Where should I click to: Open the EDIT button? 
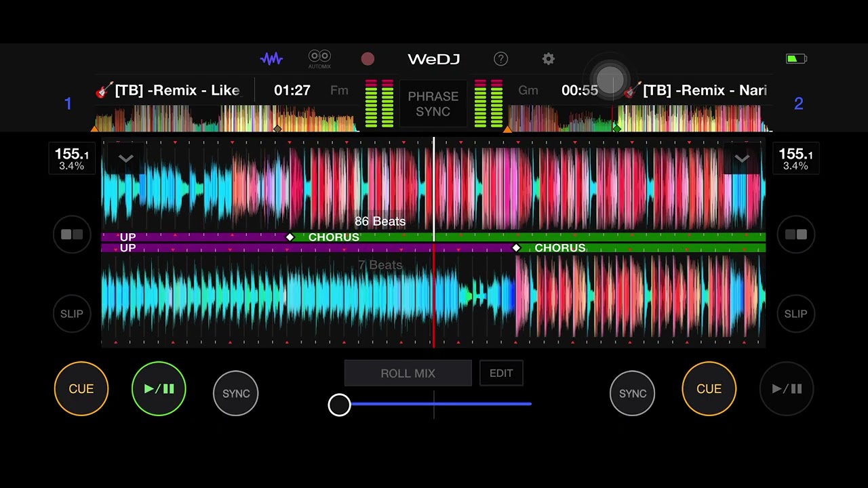[501, 373]
